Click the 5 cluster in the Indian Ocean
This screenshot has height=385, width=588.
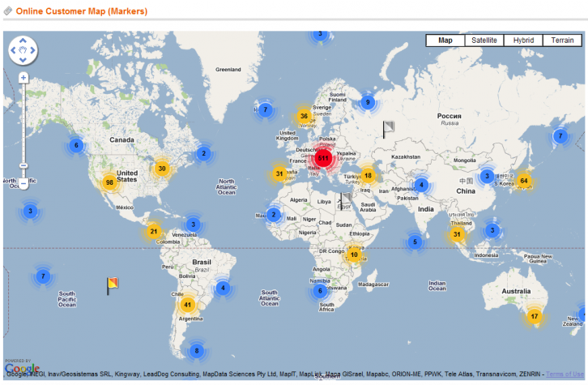pos(415,242)
